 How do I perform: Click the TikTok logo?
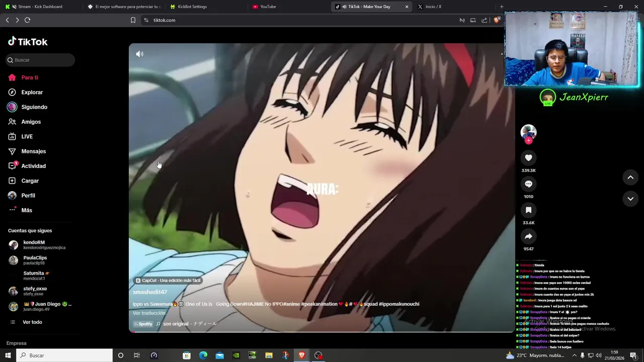click(x=28, y=42)
